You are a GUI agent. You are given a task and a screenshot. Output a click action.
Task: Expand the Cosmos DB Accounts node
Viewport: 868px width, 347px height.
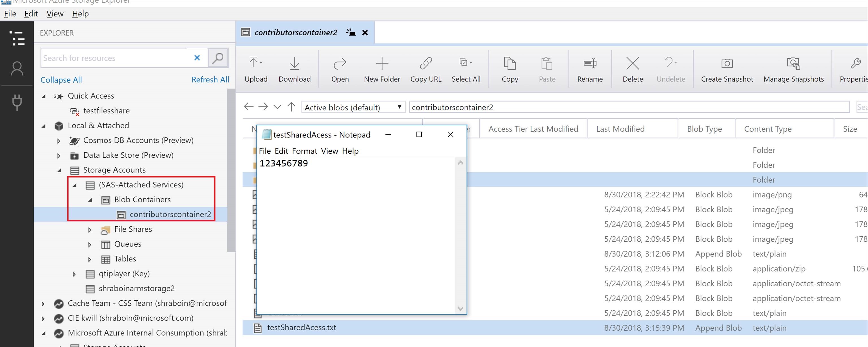[59, 141]
